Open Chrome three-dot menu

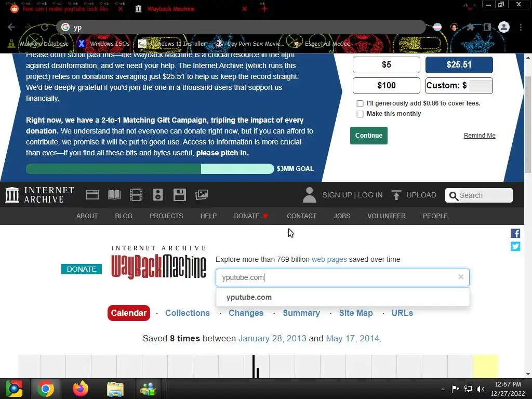coord(521,27)
